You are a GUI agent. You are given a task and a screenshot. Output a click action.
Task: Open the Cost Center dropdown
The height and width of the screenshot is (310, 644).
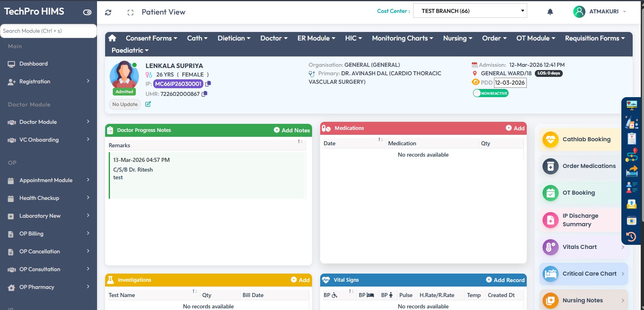pos(470,11)
